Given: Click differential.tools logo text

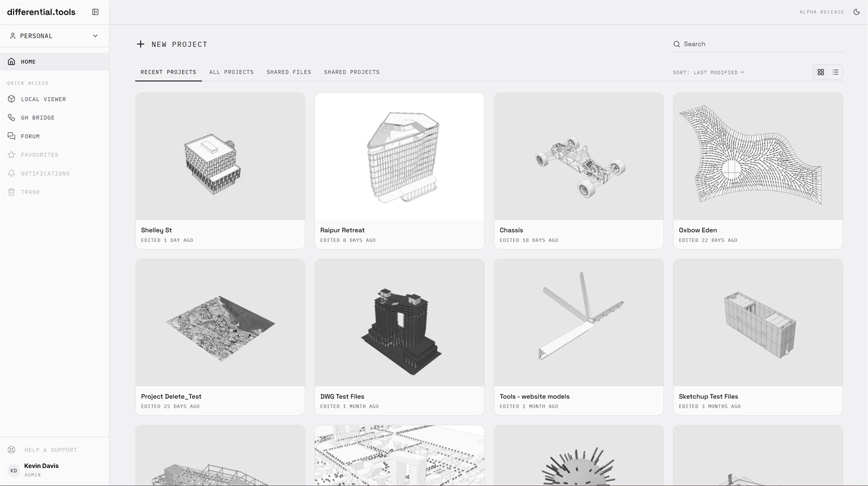Looking at the screenshot, I should tap(41, 12).
